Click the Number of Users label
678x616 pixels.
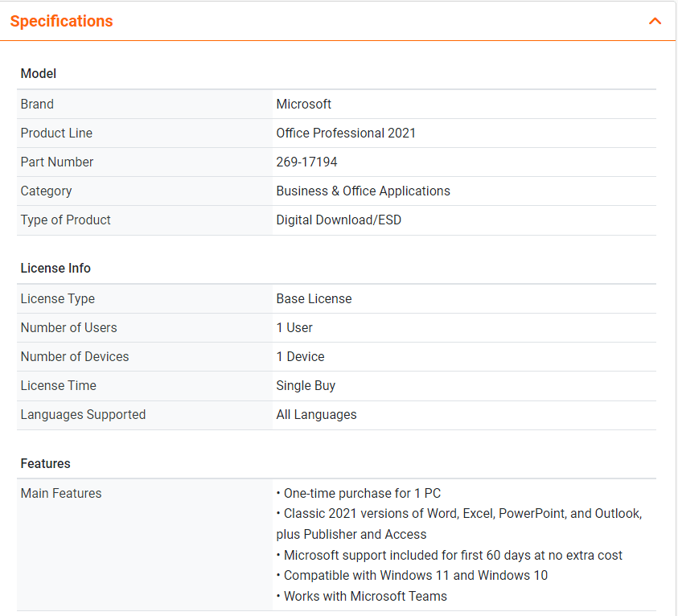(x=68, y=327)
